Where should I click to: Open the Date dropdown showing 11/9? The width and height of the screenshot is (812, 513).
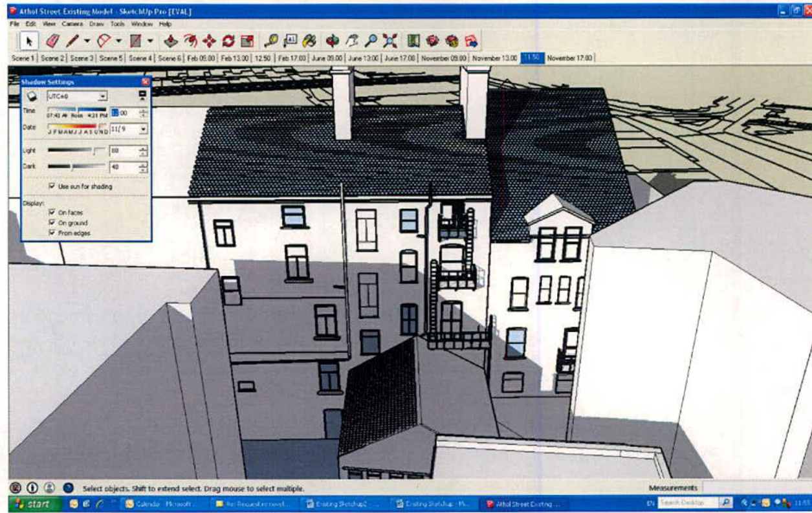point(144,129)
